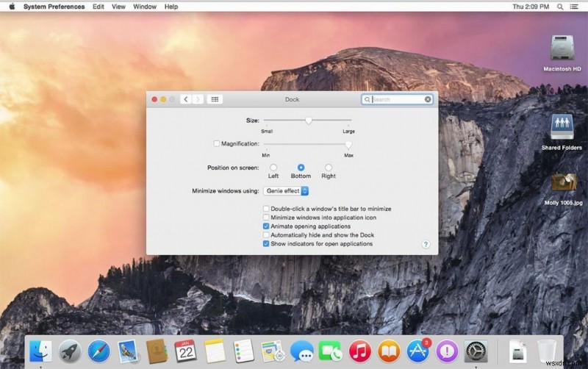Open Spotlight search in menu bar
Viewport: 588px width, 369px height.
tap(560, 7)
